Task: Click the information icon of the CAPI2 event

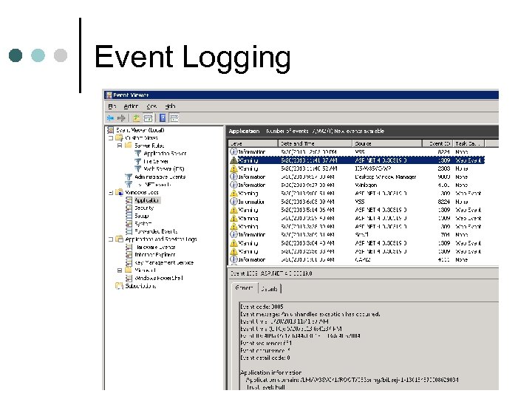Action: pos(233,259)
